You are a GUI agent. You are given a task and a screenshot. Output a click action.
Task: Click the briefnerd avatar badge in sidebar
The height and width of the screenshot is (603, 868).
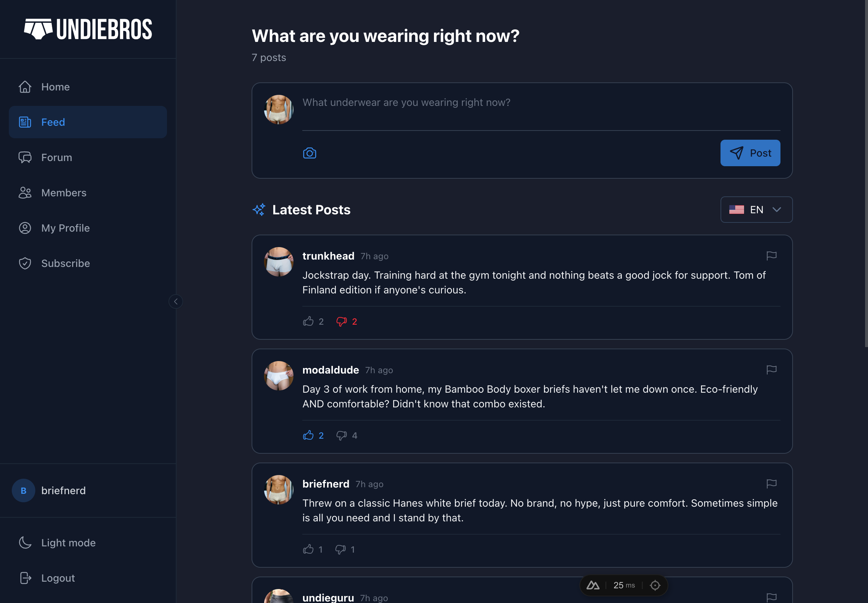[24, 490]
